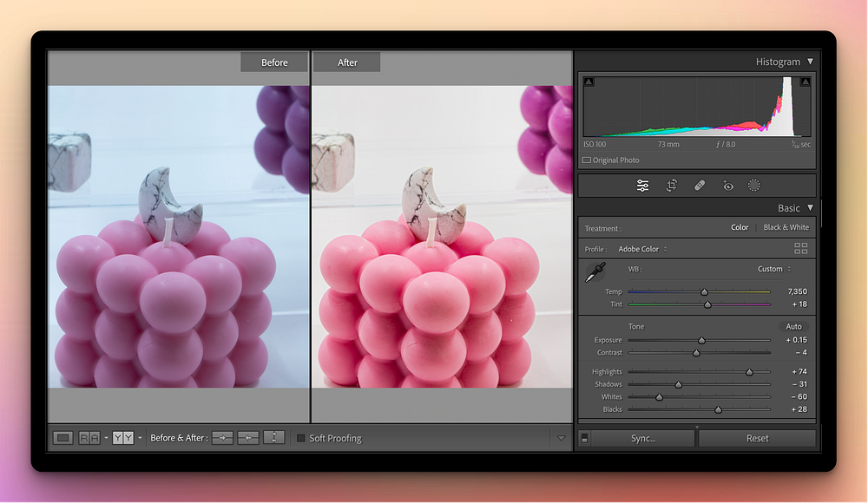
Task: Check the Original Photo checkbox
Action: [586, 160]
